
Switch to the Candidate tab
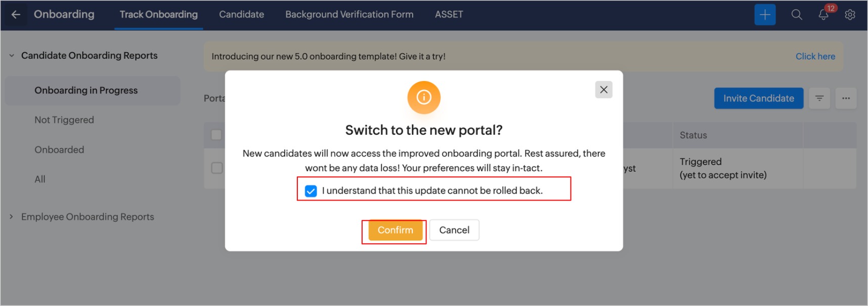click(241, 15)
